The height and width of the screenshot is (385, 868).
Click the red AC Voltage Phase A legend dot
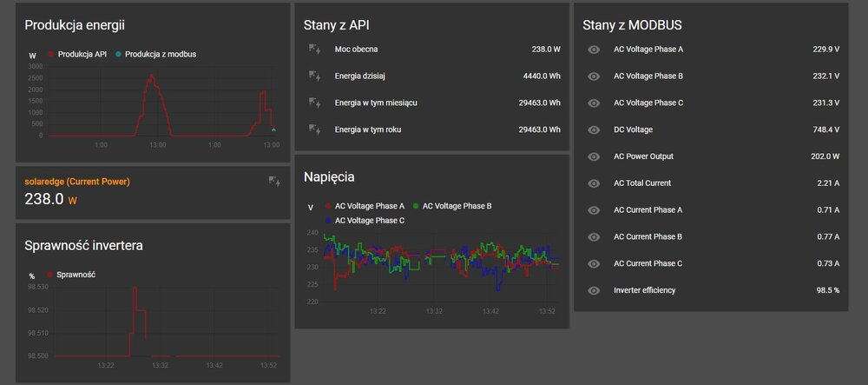click(x=327, y=207)
